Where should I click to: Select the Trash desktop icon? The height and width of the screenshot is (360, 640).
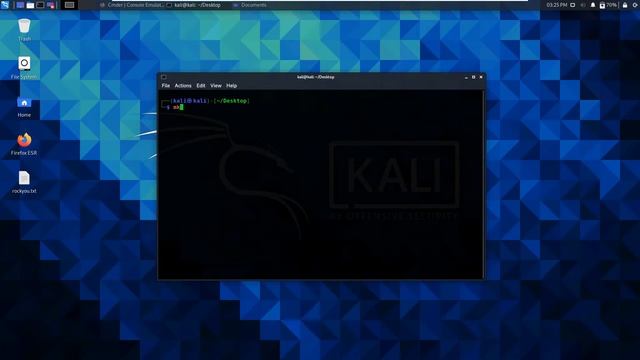24,30
